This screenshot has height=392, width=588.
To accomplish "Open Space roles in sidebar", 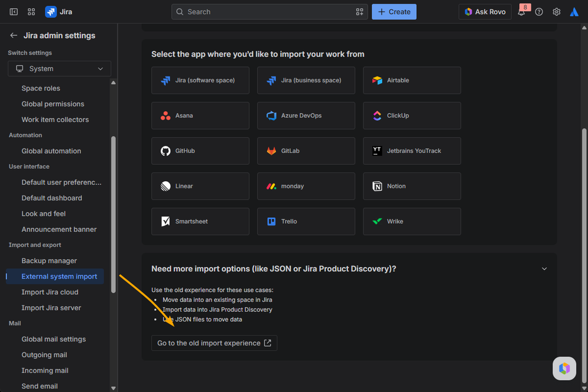I will [x=41, y=88].
